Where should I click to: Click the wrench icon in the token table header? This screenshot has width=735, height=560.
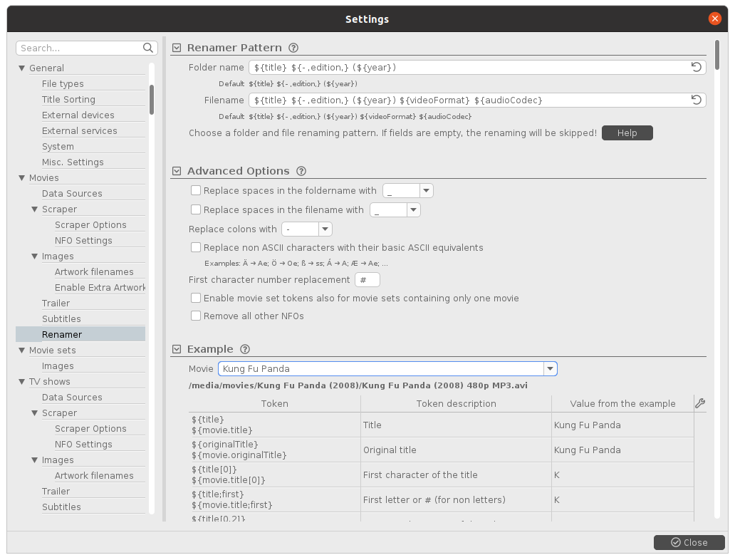coord(699,404)
